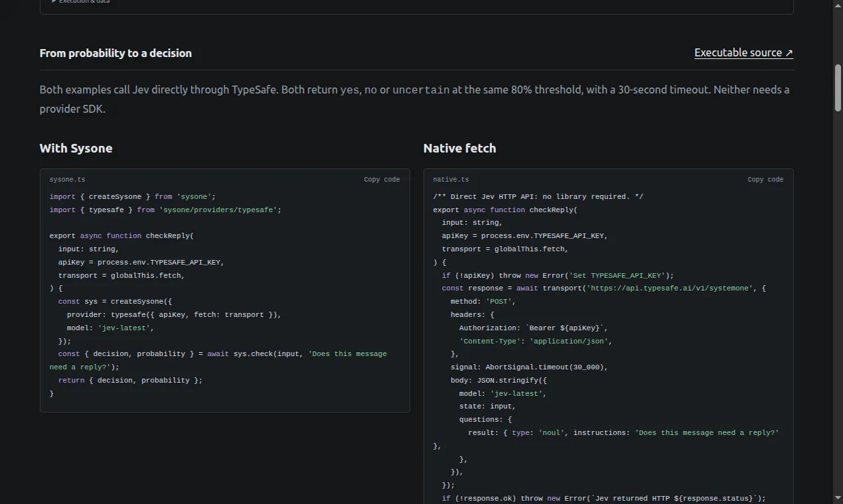Click the 'state: input,' code line

pos(487,407)
